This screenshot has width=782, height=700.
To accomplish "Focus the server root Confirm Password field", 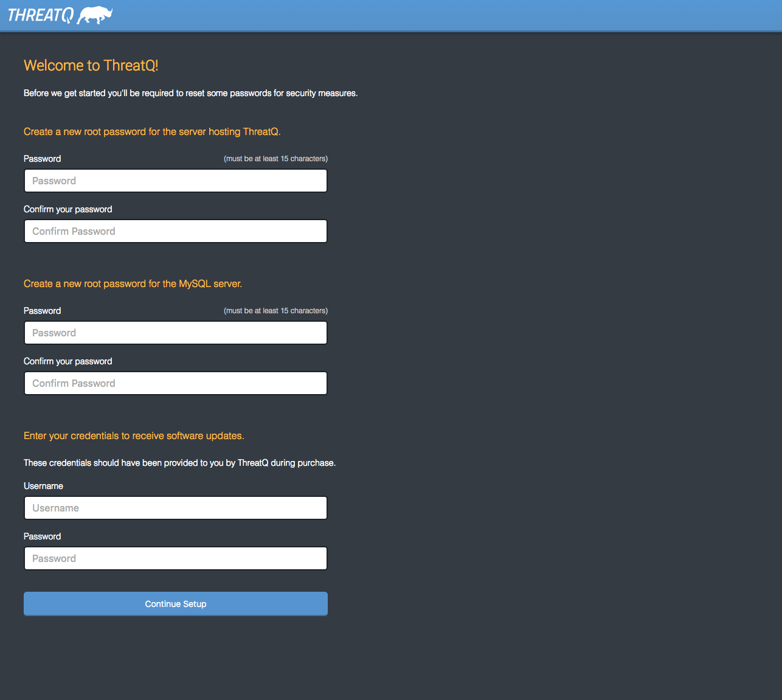I will (176, 231).
